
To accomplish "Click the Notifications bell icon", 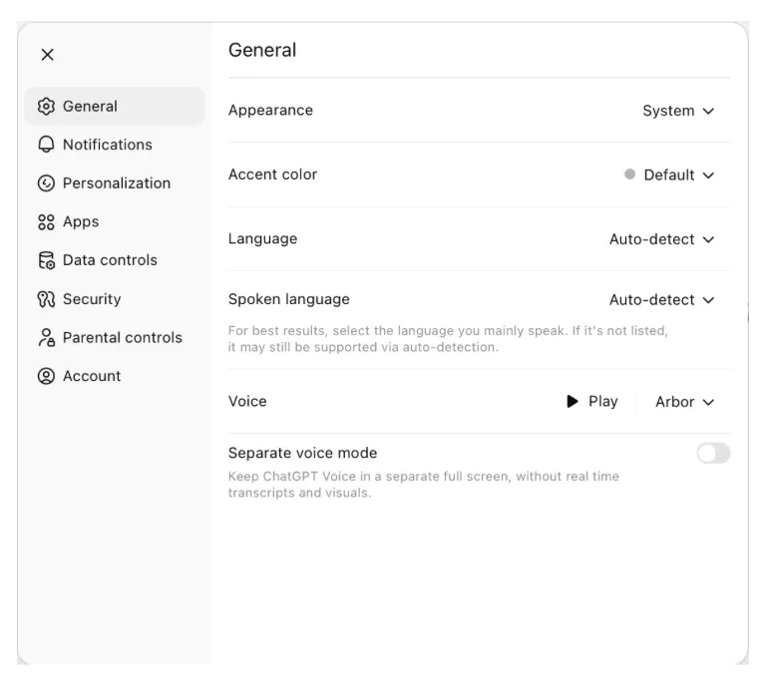I will pos(46,145).
